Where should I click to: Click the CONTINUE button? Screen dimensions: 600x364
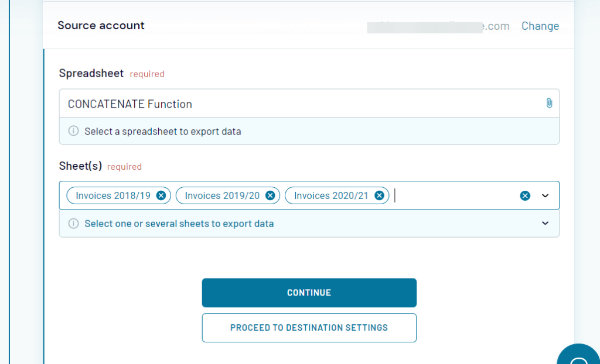[x=309, y=293]
